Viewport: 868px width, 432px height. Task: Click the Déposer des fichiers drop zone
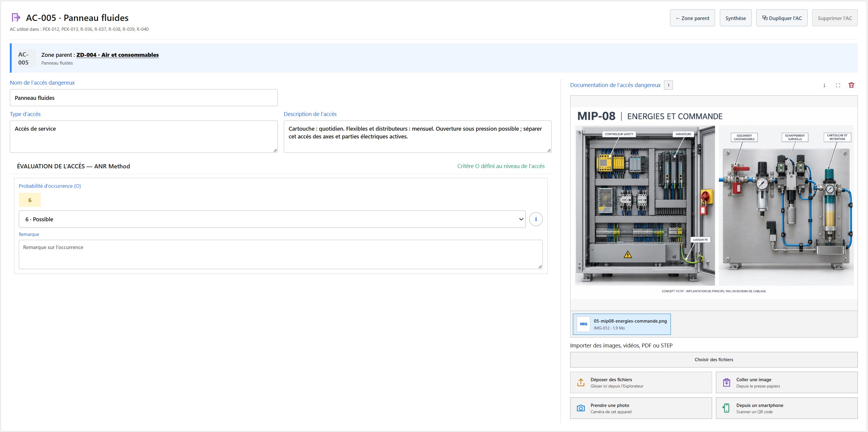pyautogui.click(x=641, y=382)
